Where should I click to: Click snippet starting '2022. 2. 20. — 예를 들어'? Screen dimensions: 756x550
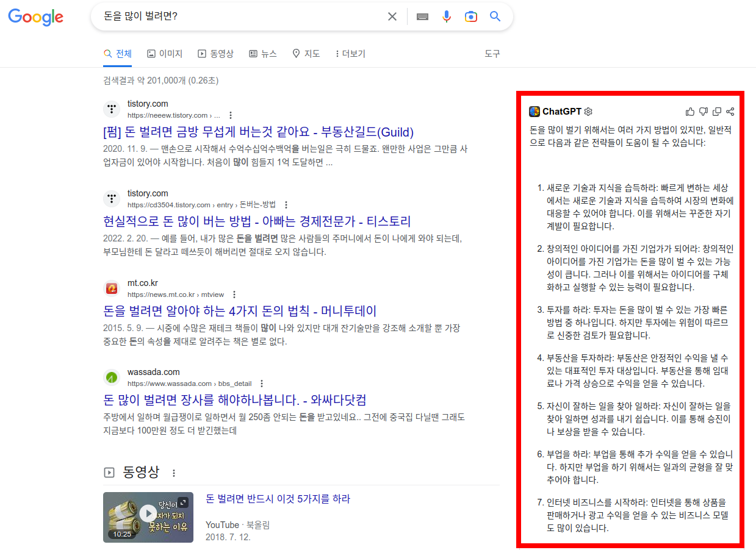284,245
